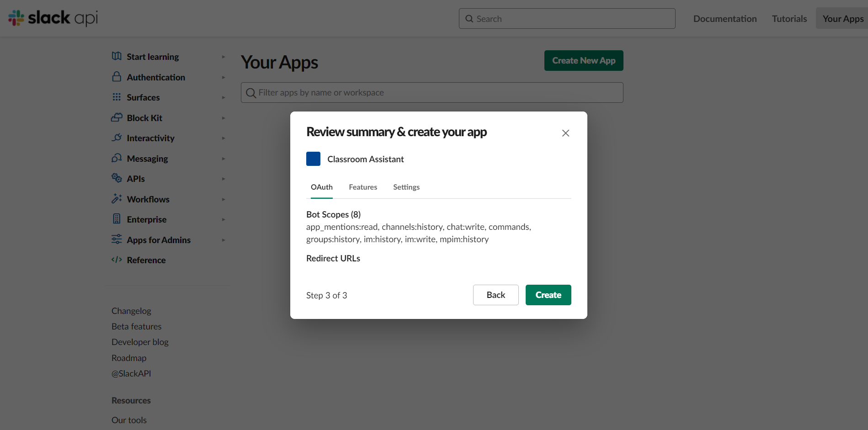Open the Changelog link
This screenshot has height=430, width=868.
[x=131, y=311]
